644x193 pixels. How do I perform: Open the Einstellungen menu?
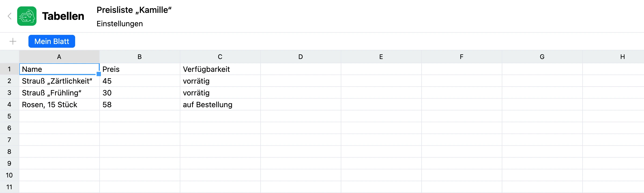tap(120, 24)
